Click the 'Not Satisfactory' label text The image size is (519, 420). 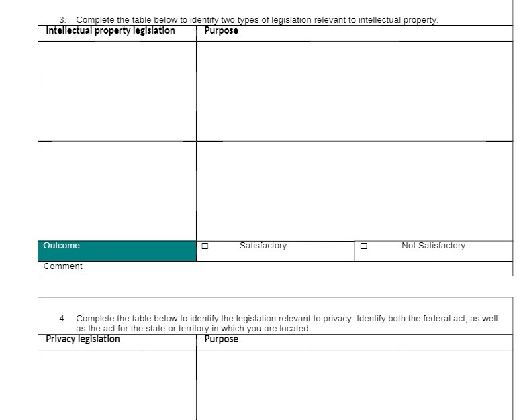tap(433, 246)
